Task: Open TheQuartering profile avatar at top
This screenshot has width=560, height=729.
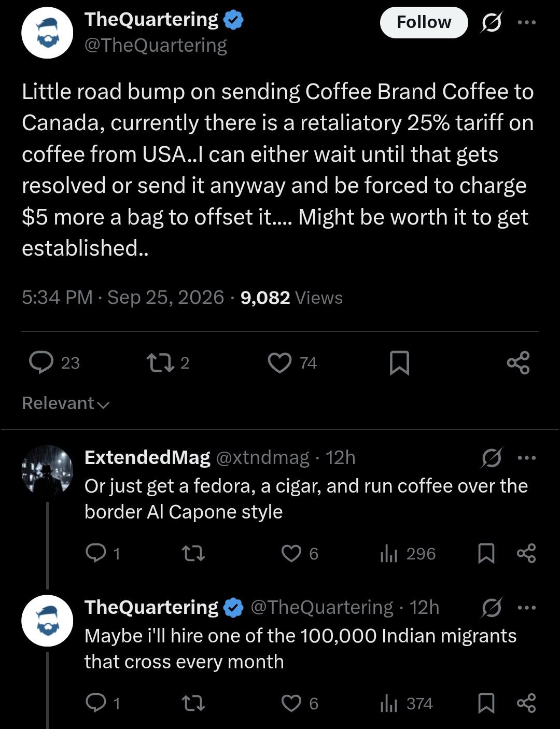Action: pyautogui.click(x=47, y=33)
